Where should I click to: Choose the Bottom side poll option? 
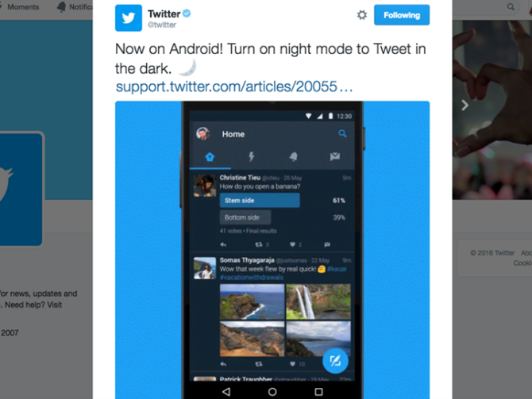coord(245,217)
